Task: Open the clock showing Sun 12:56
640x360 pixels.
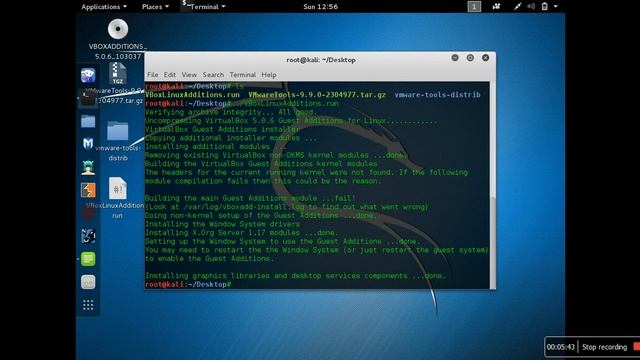Action: (320, 7)
